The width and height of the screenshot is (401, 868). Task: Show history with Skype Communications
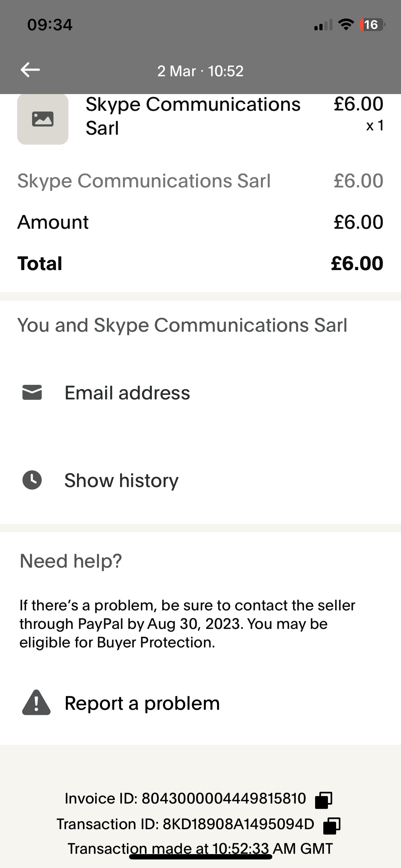[x=121, y=480]
